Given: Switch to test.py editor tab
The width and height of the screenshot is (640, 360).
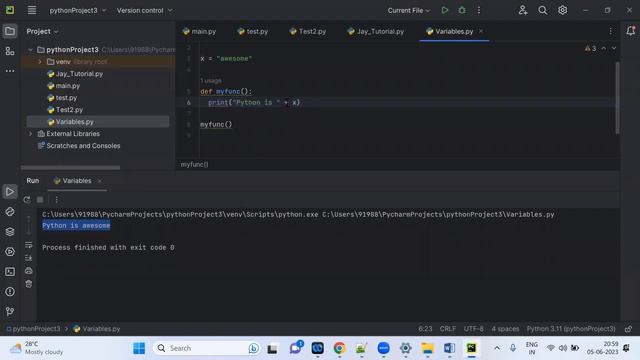Looking at the screenshot, I should pos(253,31).
